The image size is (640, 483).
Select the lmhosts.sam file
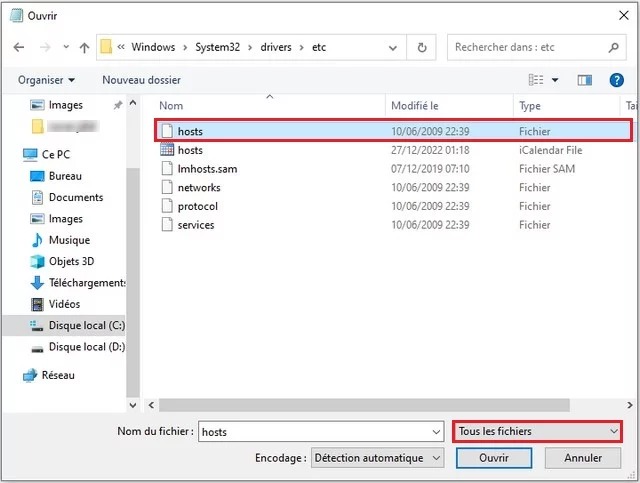pyautogui.click(x=206, y=169)
